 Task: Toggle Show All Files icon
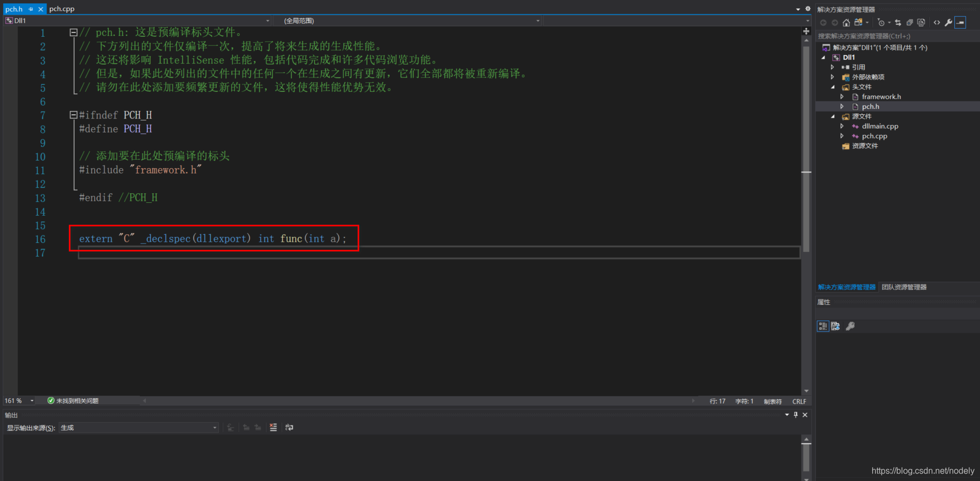tap(921, 22)
